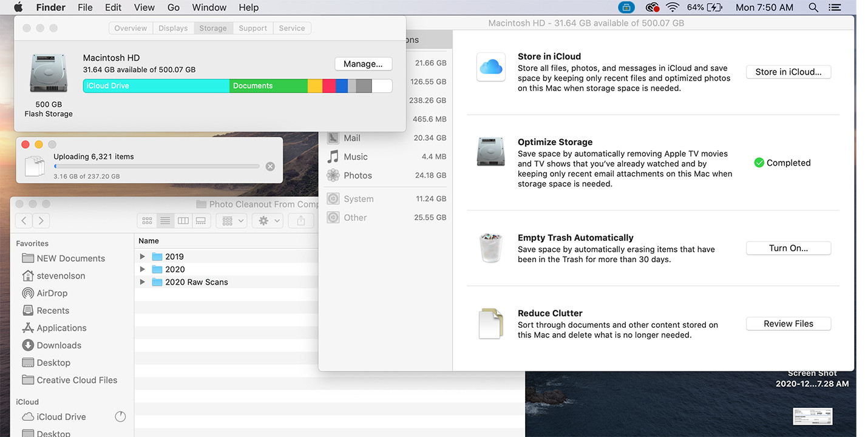Go back in Finder window
This screenshot has width=868, height=437.
(24, 221)
